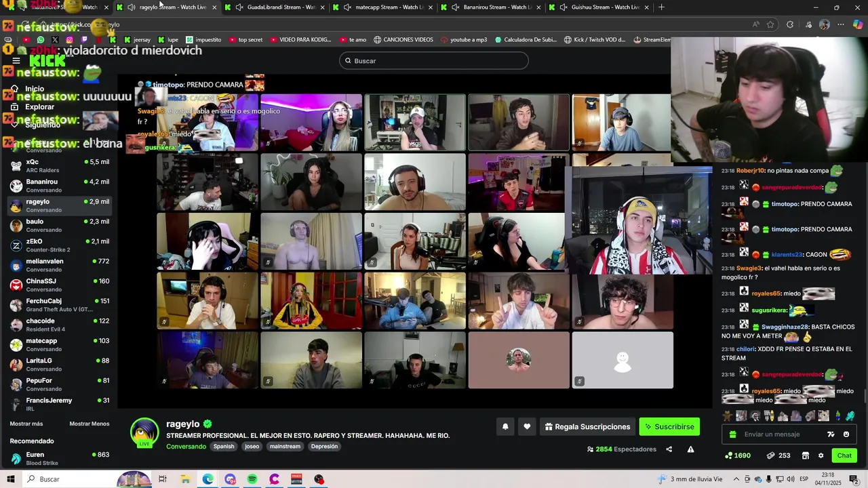Click the gift icon in message box

732,434
